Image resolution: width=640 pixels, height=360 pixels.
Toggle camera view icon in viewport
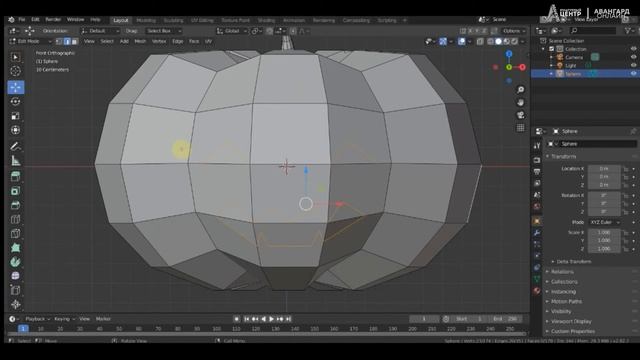[x=520, y=115]
